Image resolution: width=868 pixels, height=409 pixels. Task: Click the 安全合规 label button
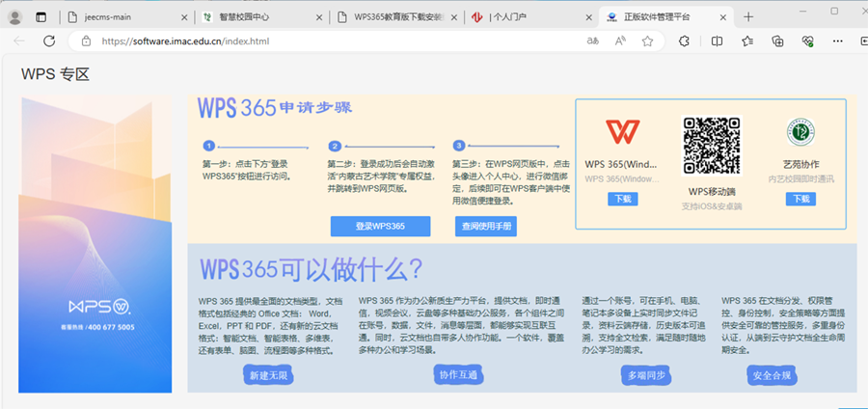[x=772, y=375]
